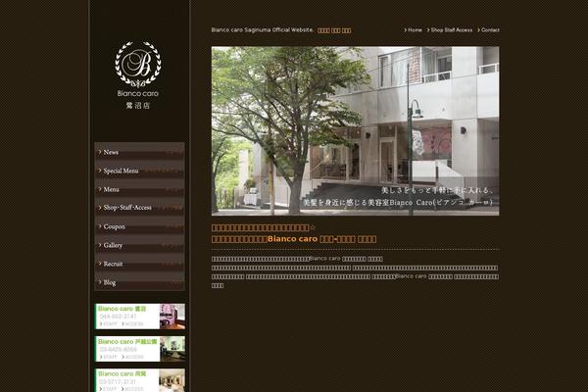Click STAFF link in the 044-860-3141 banner
This screenshot has width=588, height=392.
109,323
